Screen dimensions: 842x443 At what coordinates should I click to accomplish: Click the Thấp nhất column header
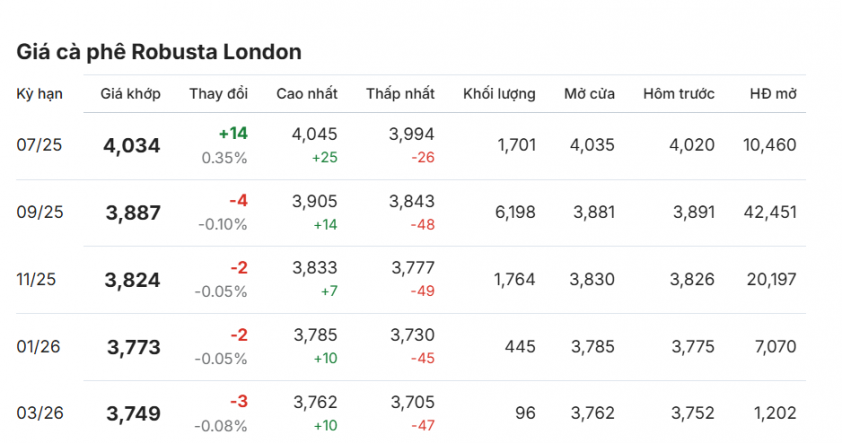click(x=401, y=94)
